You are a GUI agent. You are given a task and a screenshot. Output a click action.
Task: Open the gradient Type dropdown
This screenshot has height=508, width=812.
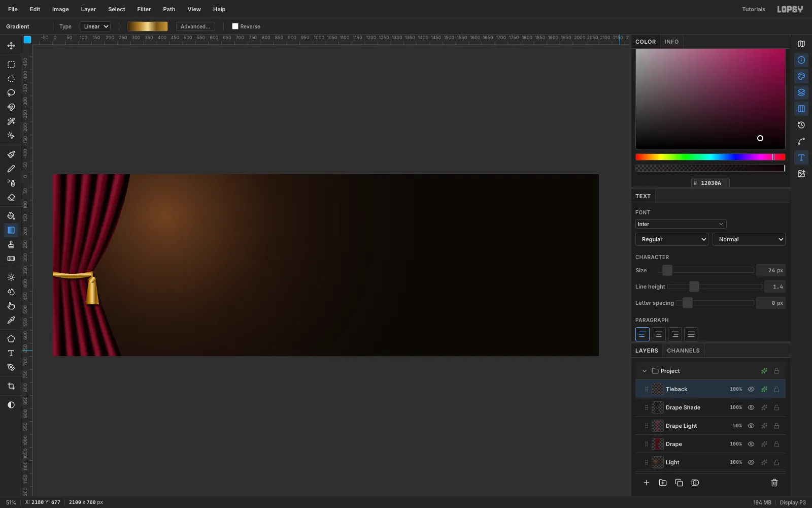coord(95,26)
